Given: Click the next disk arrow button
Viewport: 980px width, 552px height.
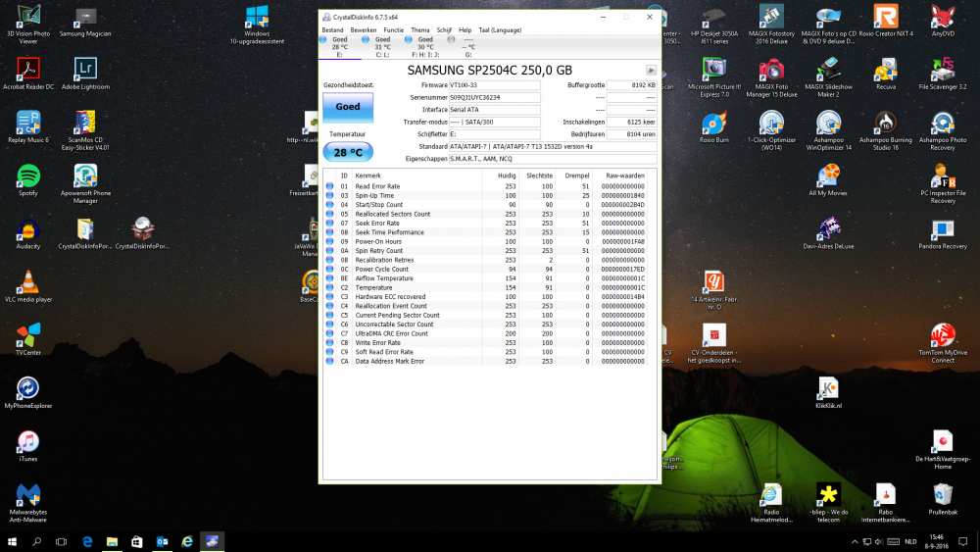Looking at the screenshot, I should click(651, 71).
